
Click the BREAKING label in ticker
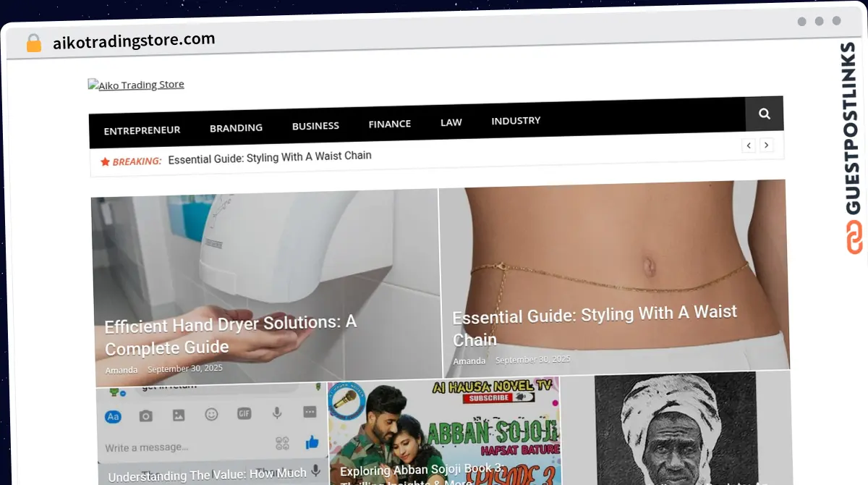[x=131, y=161]
